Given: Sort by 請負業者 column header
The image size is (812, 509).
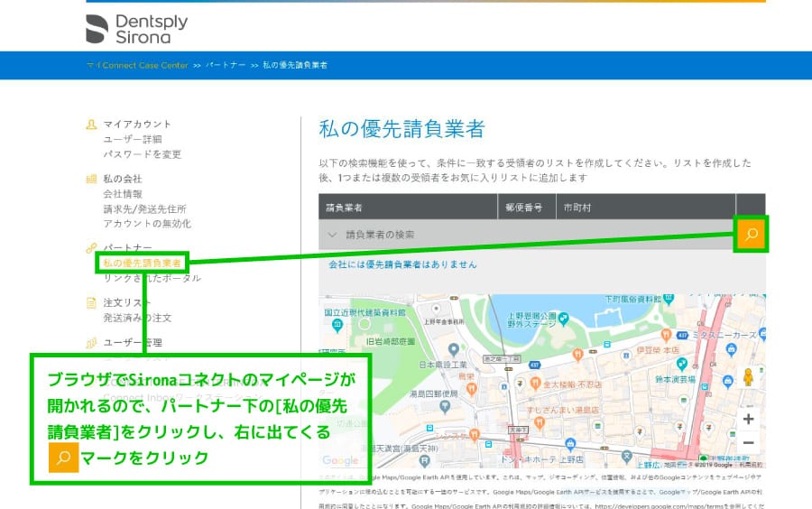Looking at the screenshot, I should tap(408, 208).
